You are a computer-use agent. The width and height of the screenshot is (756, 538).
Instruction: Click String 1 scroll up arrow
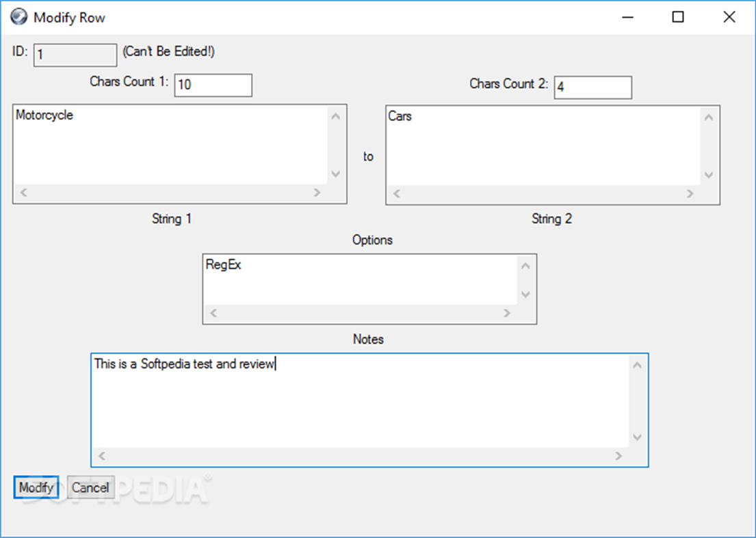(x=335, y=116)
